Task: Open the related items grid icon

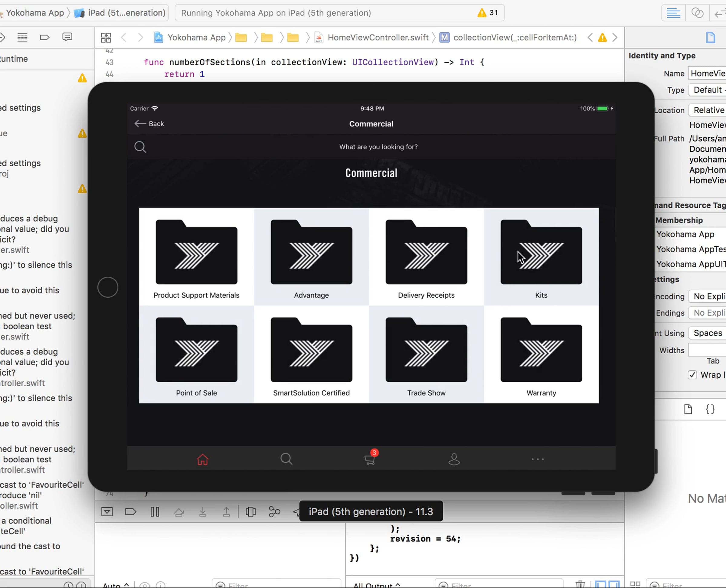Action: point(106,38)
